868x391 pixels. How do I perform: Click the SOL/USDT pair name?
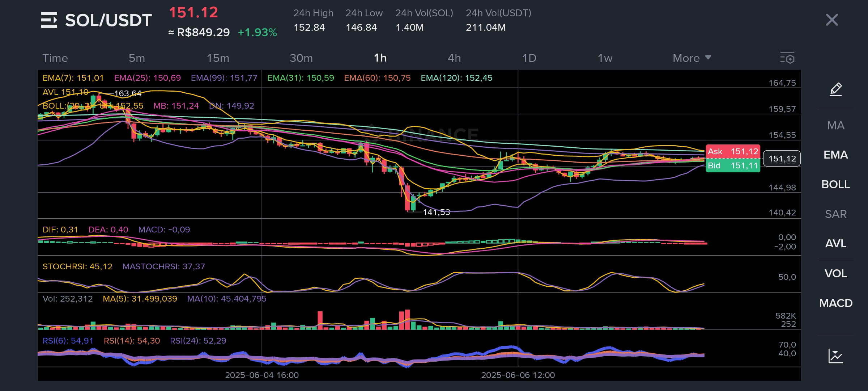[x=108, y=20]
